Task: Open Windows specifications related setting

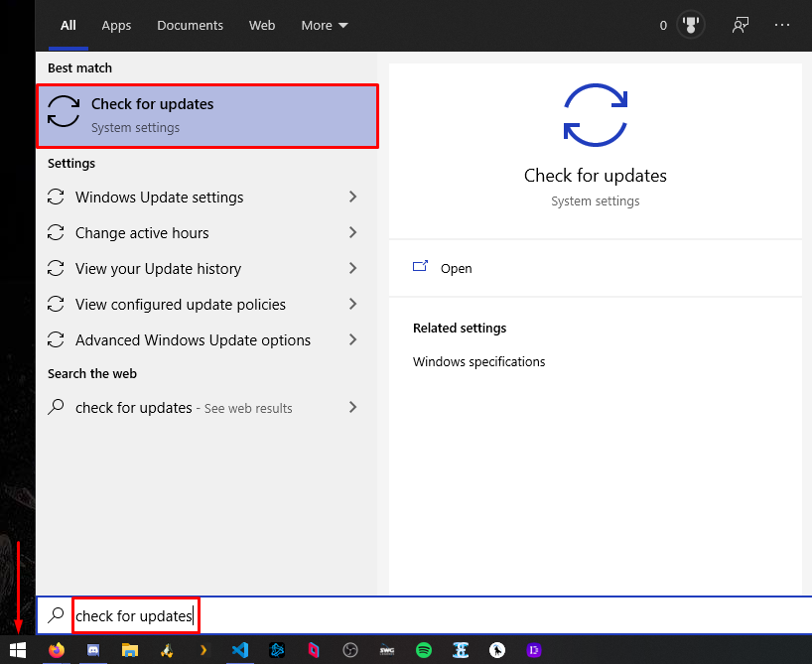Action: click(x=479, y=361)
